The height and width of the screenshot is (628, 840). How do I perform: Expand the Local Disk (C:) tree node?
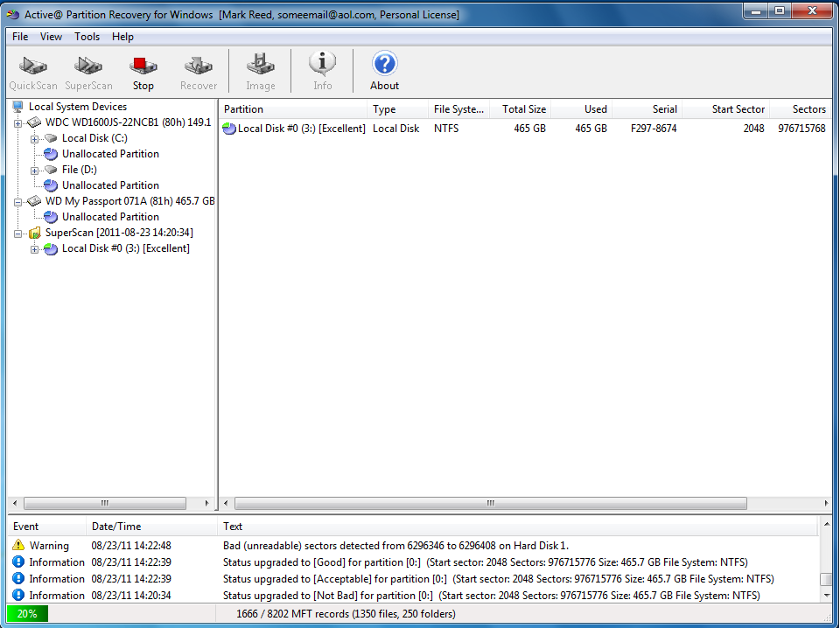[34, 139]
